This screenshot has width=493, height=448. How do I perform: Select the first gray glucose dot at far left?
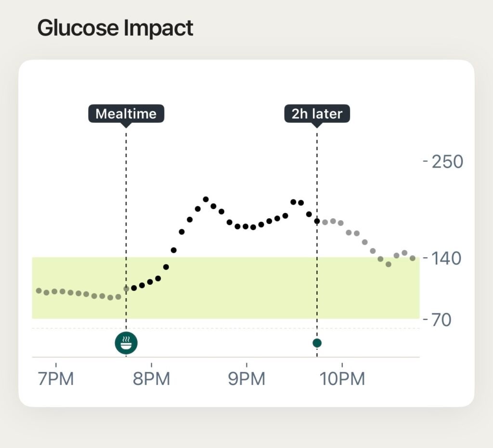point(39,290)
